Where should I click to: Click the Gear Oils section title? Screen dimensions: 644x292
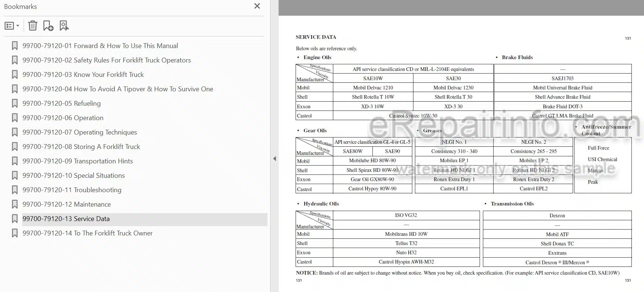[x=315, y=130]
